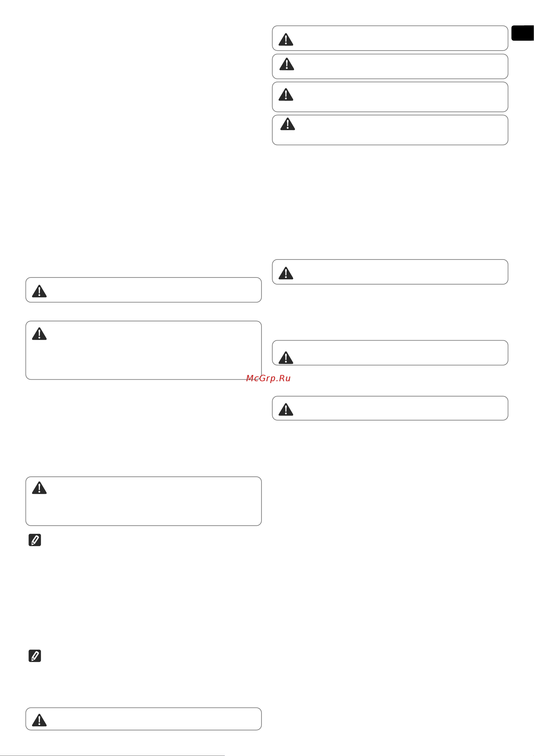Image resolution: width=534 pixels, height=756 pixels.
Task: Click the warning triangle in the fourth right-column box
Action: [x=288, y=124]
